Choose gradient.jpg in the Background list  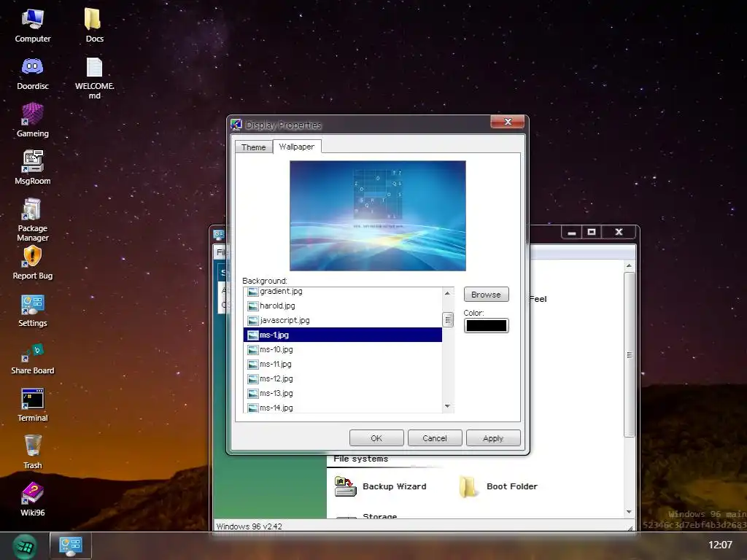click(343, 292)
